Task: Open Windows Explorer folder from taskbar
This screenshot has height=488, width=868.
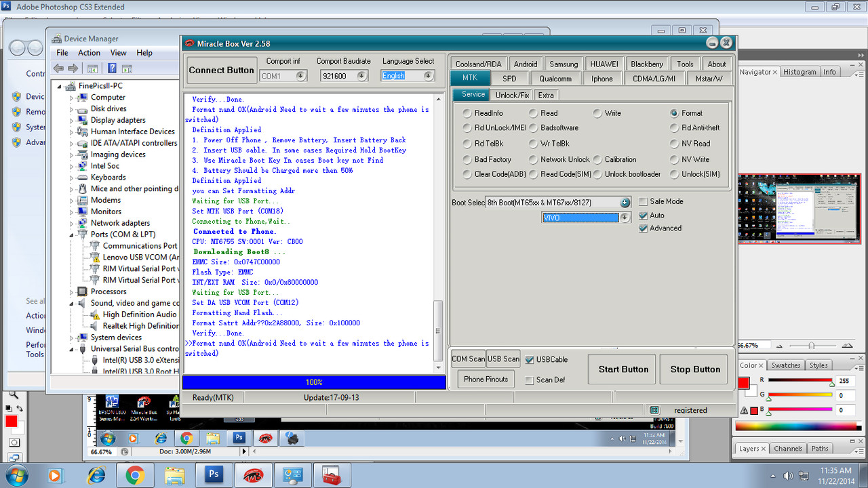Action: (x=175, y=475)
